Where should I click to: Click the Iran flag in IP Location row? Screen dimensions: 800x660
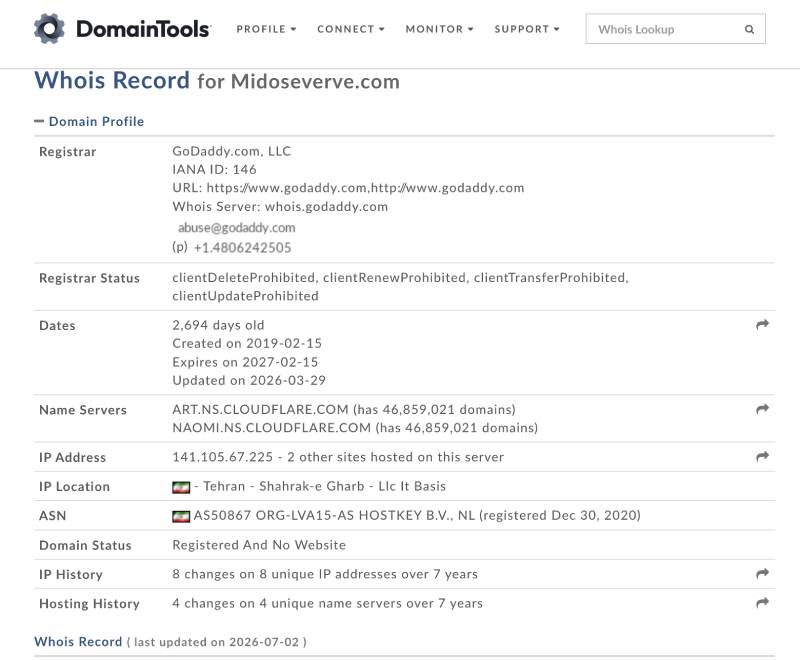181,487
